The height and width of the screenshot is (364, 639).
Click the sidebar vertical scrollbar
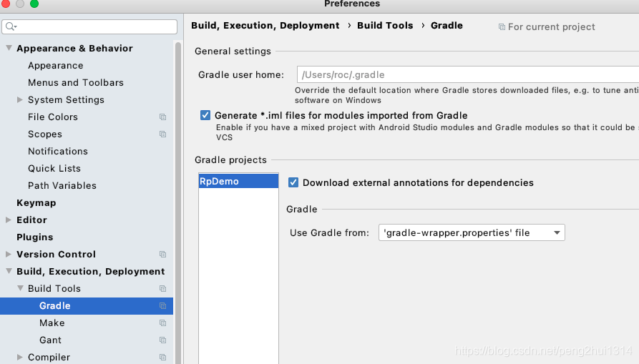point(178,202)
